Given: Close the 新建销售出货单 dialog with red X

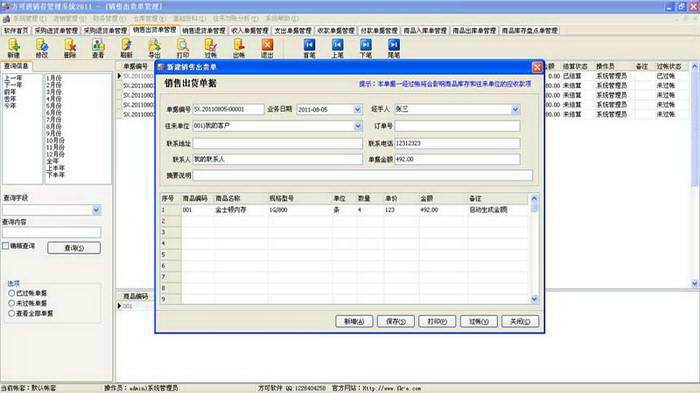Looking at the screenshot, I should pyautogui.click(x=537, y=67).
